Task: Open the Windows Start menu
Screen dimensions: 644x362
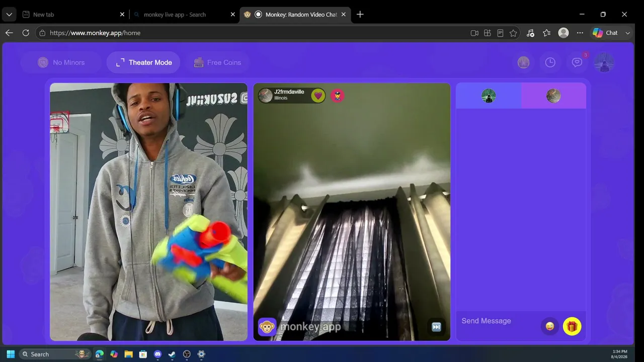Action: 11,354
